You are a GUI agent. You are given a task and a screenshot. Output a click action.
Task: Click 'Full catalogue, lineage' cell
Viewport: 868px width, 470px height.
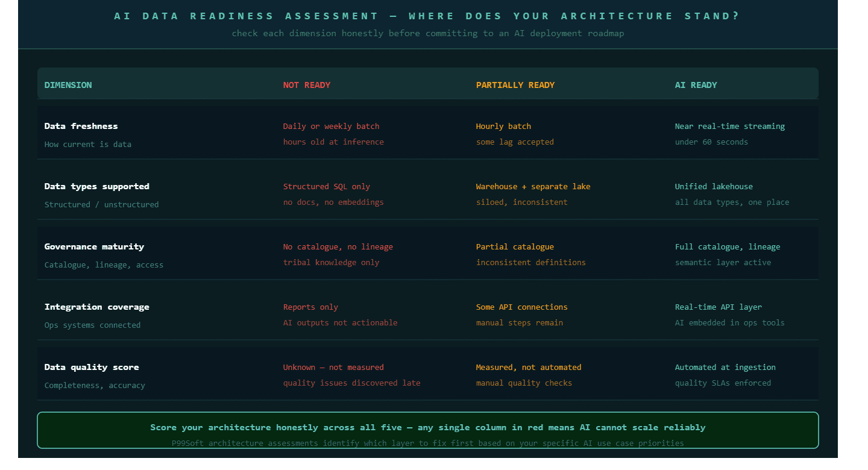coord(728,246)
